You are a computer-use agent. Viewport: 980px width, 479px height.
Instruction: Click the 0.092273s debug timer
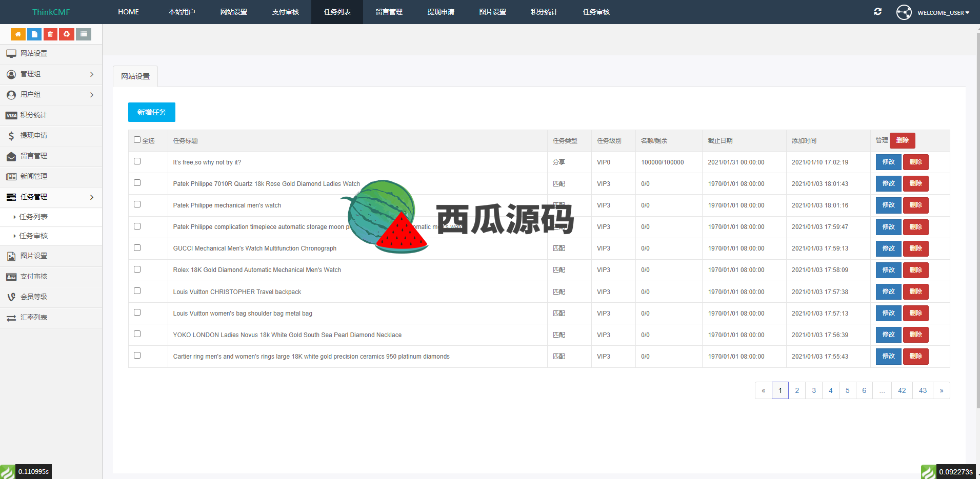pos(956,471)
